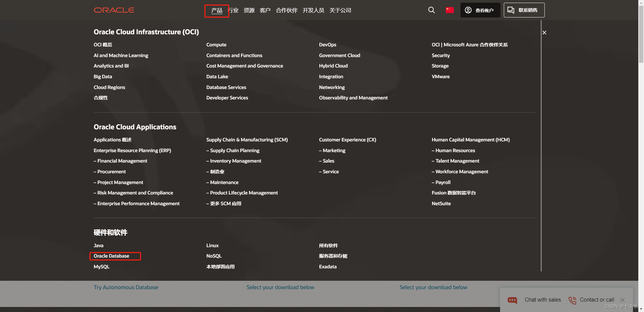The height and width of the screenshot is (312, 644).
Task: Open Inventory Management
Action: coord(234,161)
